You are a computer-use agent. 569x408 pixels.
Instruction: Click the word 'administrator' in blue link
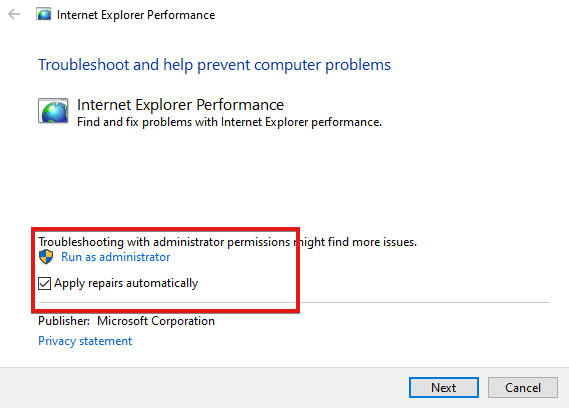[x=135, y=257]
